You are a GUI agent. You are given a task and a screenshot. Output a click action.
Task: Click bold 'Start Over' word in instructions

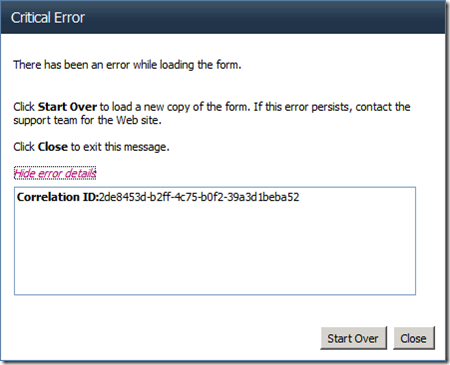[x=67, y=107]
